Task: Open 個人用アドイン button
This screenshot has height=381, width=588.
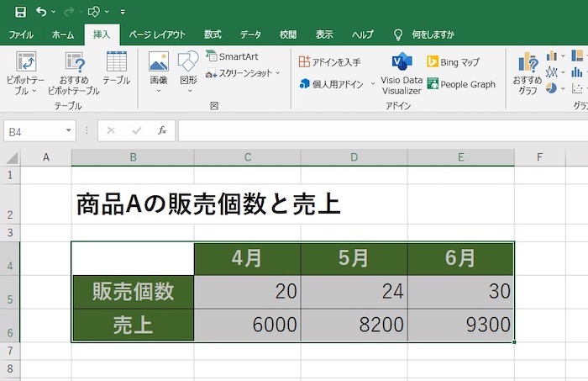Action: pos(332,84)
